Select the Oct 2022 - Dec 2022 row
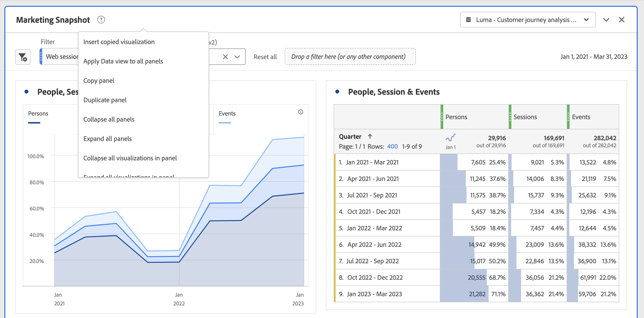The height and width of the screenshot is (318, 644). [x=375, y=278]
